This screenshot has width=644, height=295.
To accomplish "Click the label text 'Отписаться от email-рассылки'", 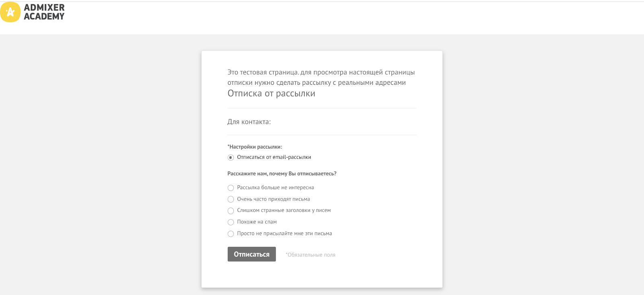I will [274, 157].
